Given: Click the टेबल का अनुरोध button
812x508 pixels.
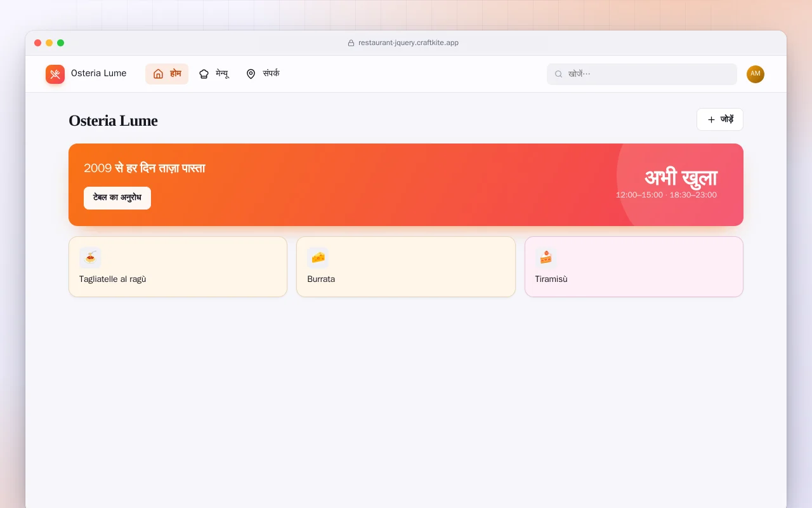Looking at the screenshot, I should tap(117, 198).
